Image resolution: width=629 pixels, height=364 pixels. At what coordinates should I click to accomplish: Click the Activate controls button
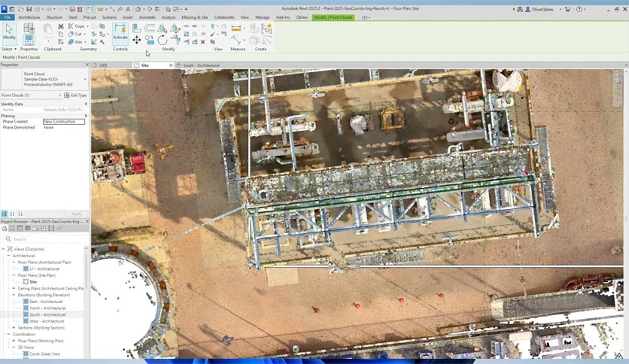click(x=120, y=32)
